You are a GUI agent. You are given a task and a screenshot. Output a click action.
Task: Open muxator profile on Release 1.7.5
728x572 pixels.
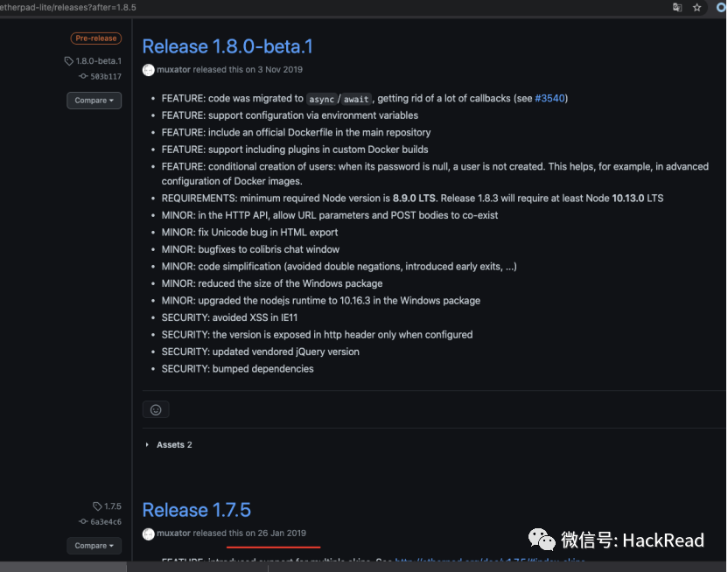[x=173, y=533]
